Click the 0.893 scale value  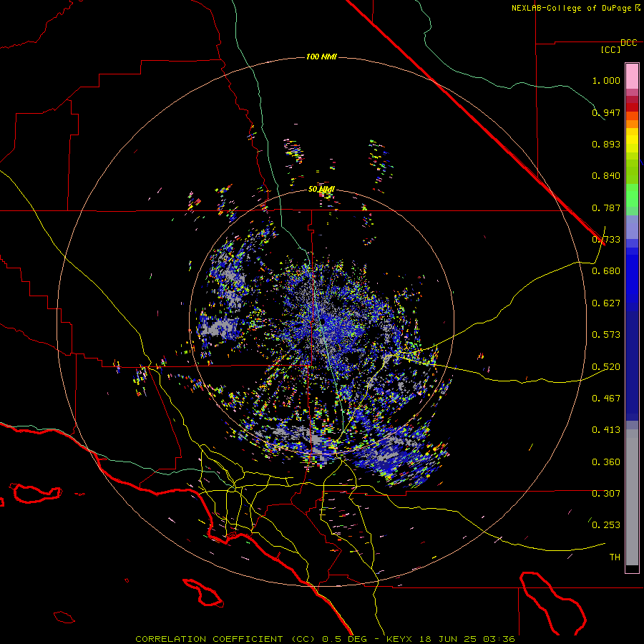pos(606,144)
